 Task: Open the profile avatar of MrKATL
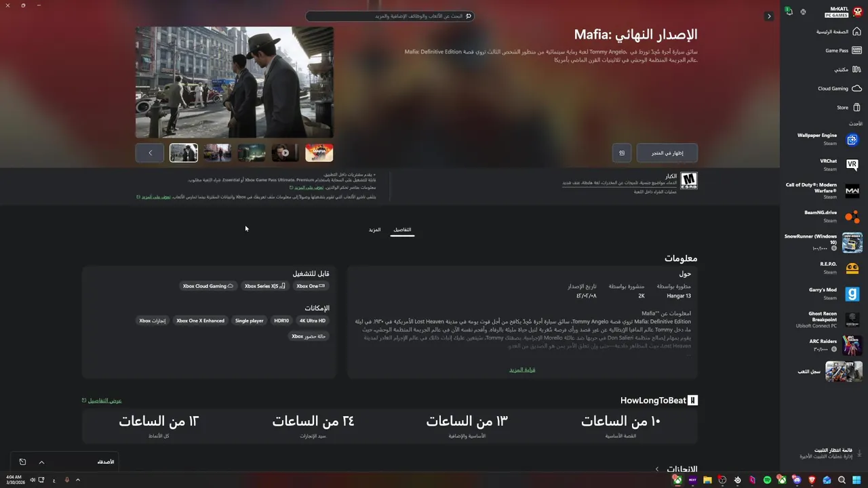[x=857, y=12]
